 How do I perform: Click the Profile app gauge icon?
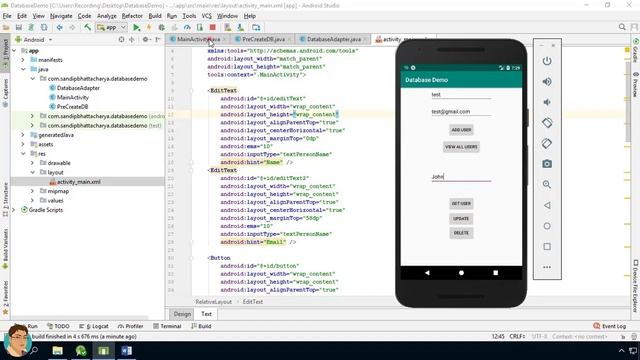point(187,27)
